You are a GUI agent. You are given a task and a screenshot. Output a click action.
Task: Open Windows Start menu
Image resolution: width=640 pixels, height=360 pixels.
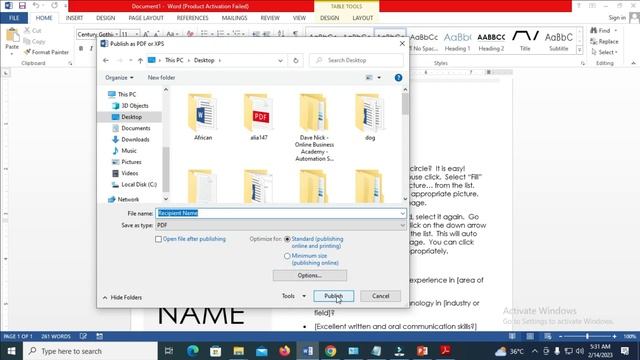[x=11, y=351]
